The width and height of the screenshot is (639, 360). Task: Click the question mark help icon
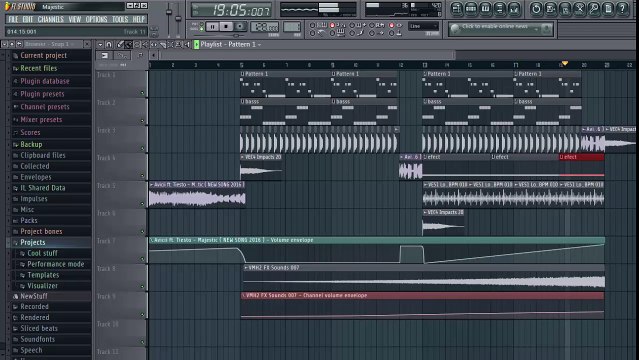[x=622, y=9]
